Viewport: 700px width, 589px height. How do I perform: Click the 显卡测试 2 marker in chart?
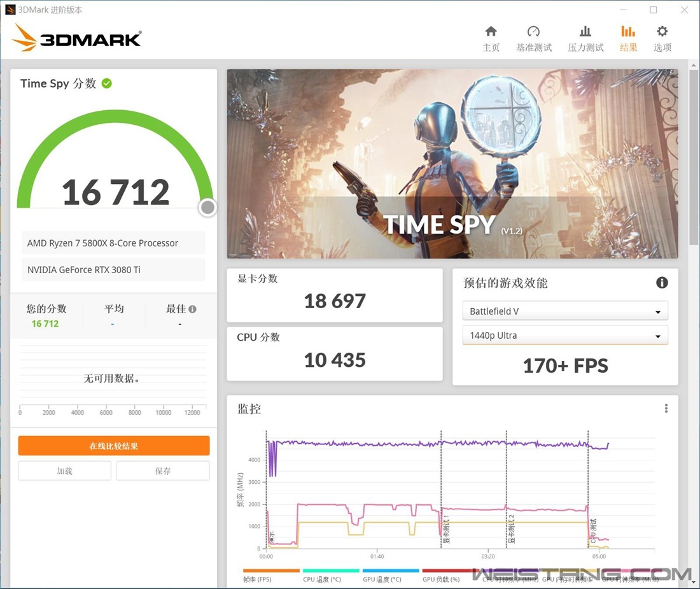[512, 529]
